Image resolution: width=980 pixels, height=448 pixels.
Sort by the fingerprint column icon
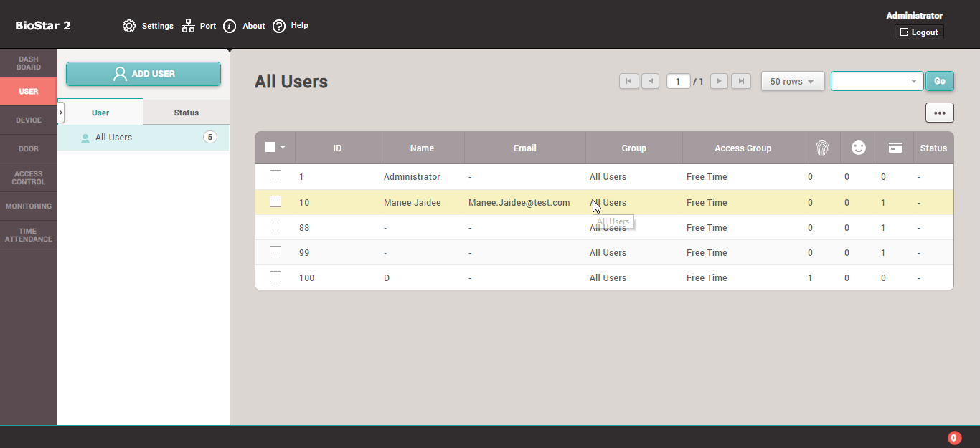821,148
